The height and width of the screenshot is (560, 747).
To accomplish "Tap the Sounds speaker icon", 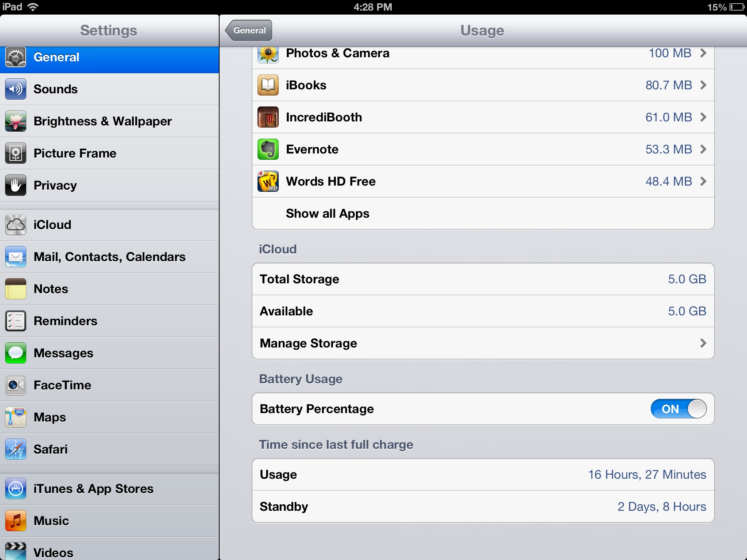I will point(16,89).
